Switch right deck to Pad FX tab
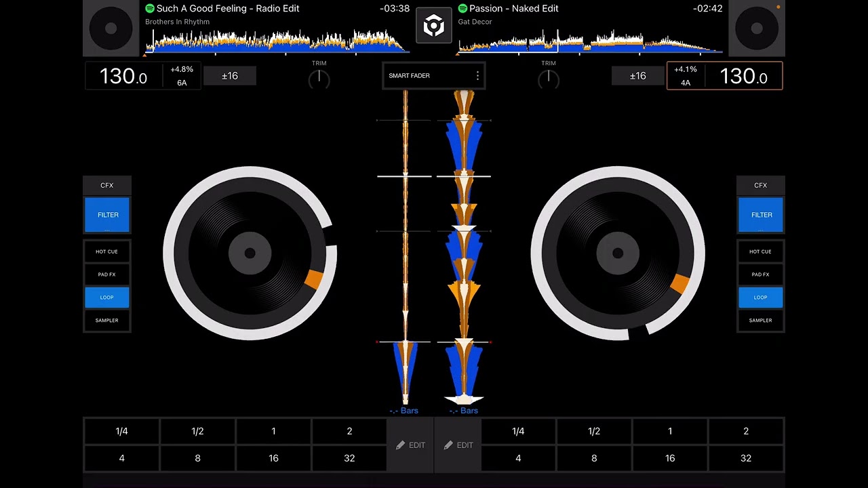868x488 pixels. (760, 274)
